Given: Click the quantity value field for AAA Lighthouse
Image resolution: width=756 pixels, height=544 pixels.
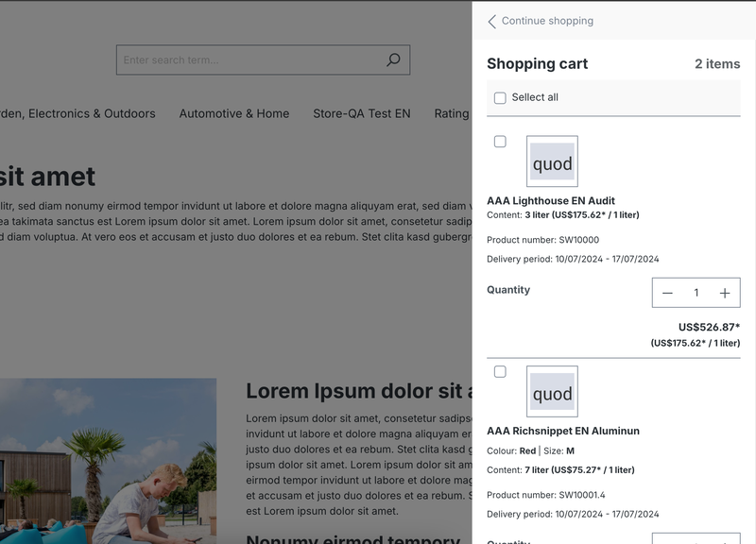Looking at the screenshot, I should 696,293.
